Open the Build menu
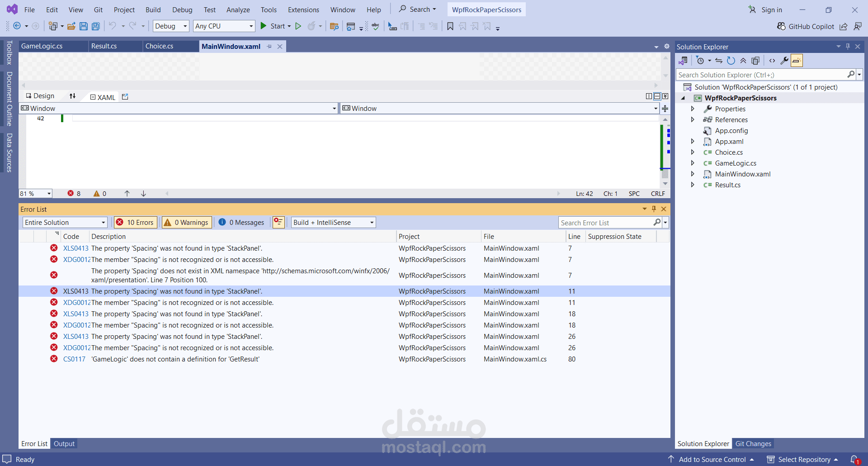Viewport: 868px width, 466px height. [x=153, y=10]
